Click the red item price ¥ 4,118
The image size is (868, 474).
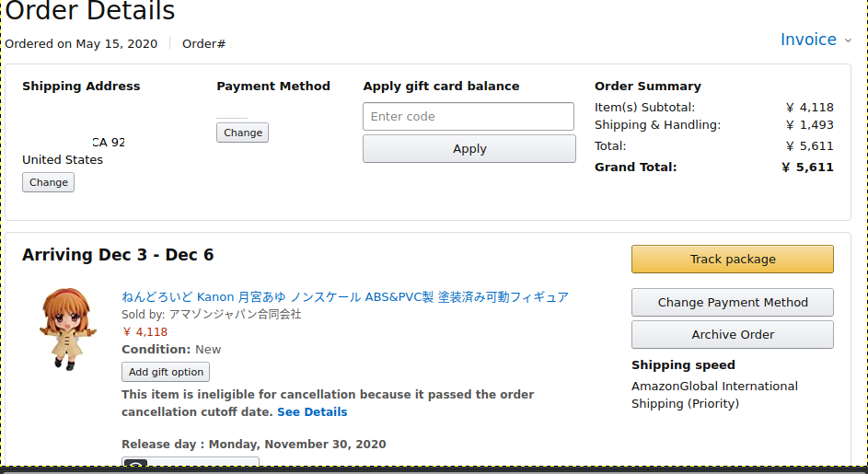pos(145,331)
